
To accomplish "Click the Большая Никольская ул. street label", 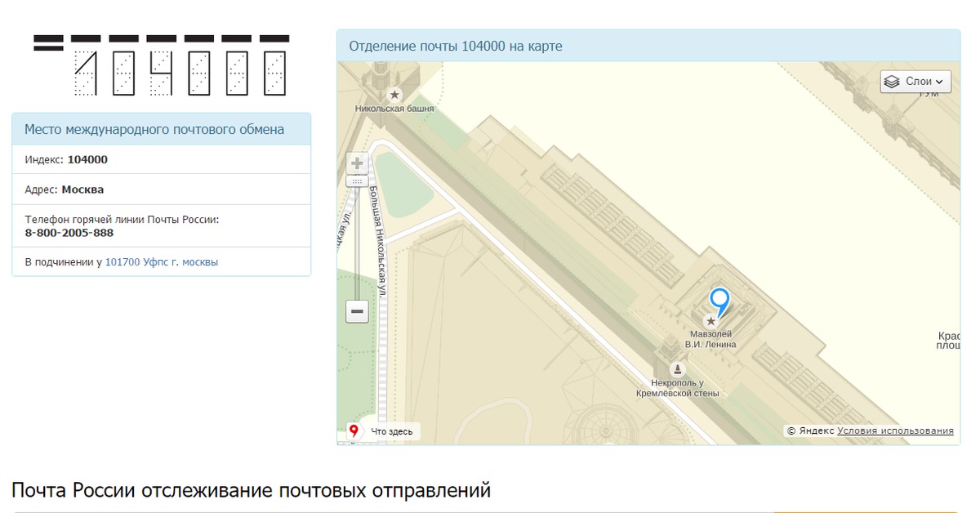I will tap(378, 238).
